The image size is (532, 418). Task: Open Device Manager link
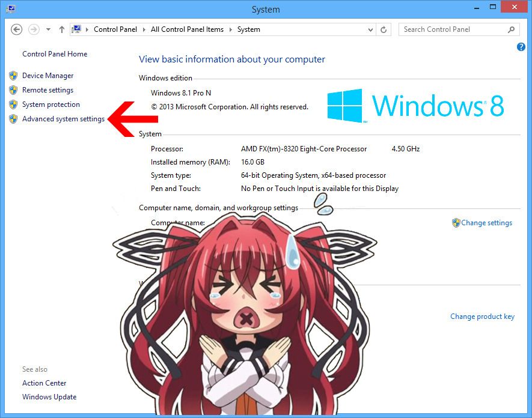coord(48,76)
